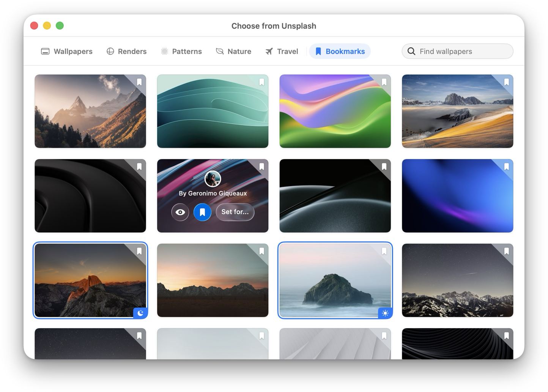Click the eye preview icon on hovered wallpaper
The width and height of the screenshot is (548, 392).
tap(180, 212)
